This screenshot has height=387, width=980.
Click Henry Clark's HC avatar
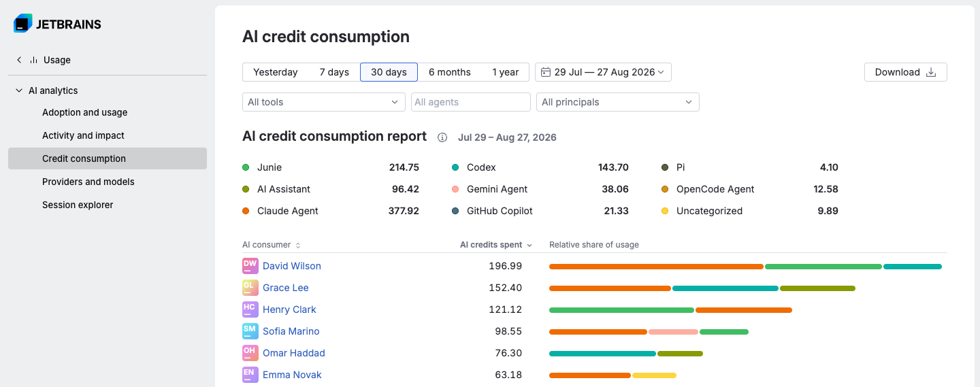coord(250,309)
